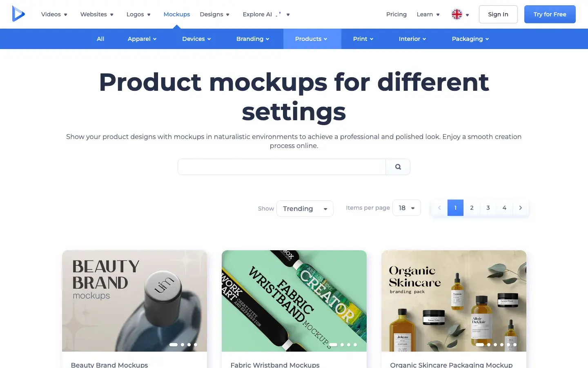Image resolution: width=588 pixels, height=368 pixels.
Task: Open the Devices category menu
Action: point(196,39)
